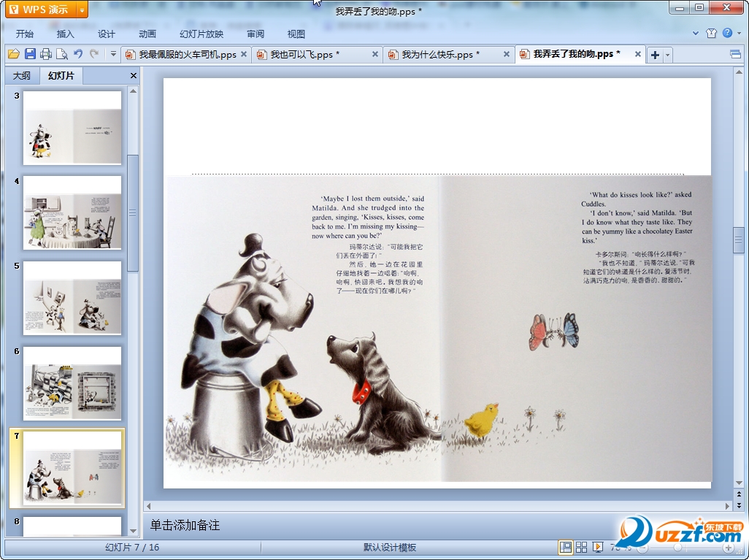Switch to slide sorter view
749x560 pixels.
click(x=581, y=547)
